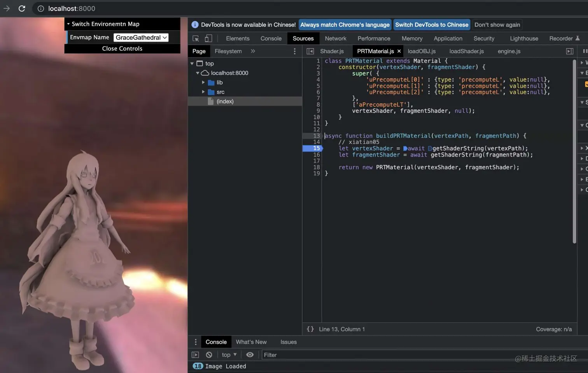Collapse the localhost:8000 tree node
Viewport: 588px width, 373px height.
(x=198, y=73)
